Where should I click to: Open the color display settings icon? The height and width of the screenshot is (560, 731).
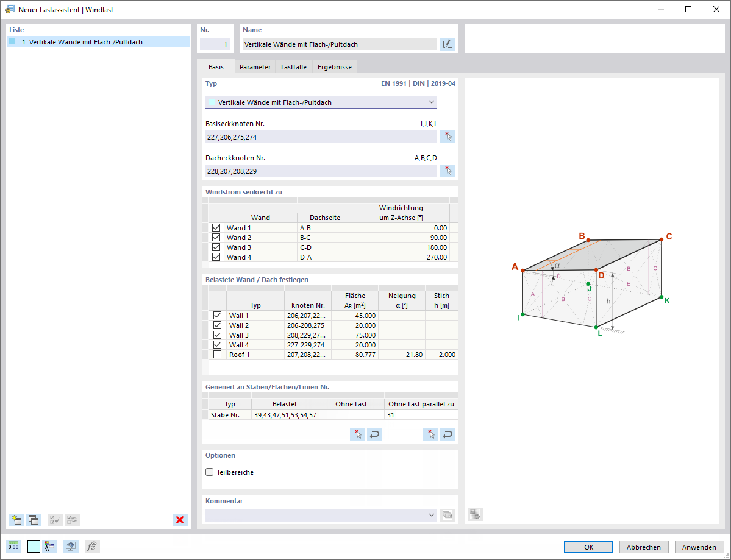(49, 547)
